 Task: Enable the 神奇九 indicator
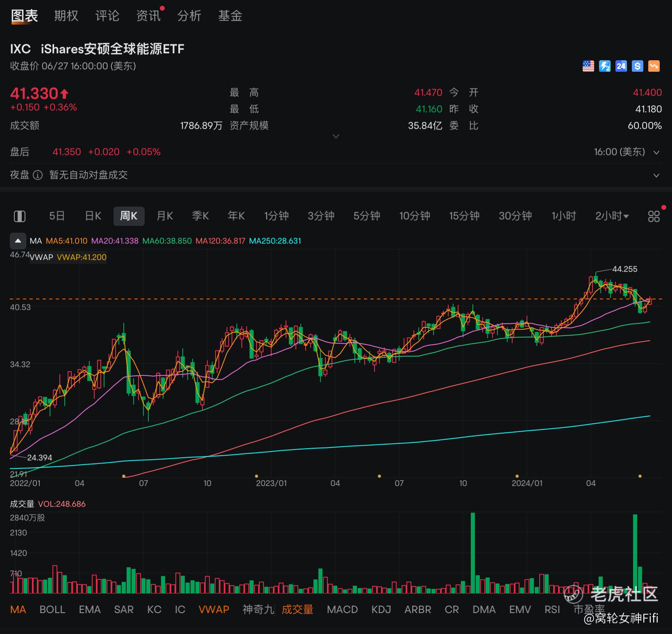pyautogui.click(x=258, y=609)
